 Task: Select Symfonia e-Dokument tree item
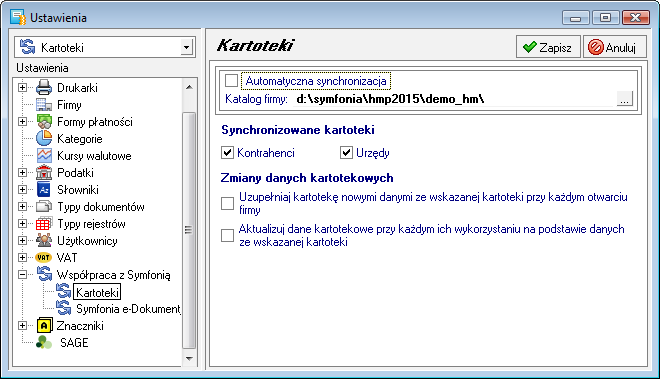pos(128,309)
